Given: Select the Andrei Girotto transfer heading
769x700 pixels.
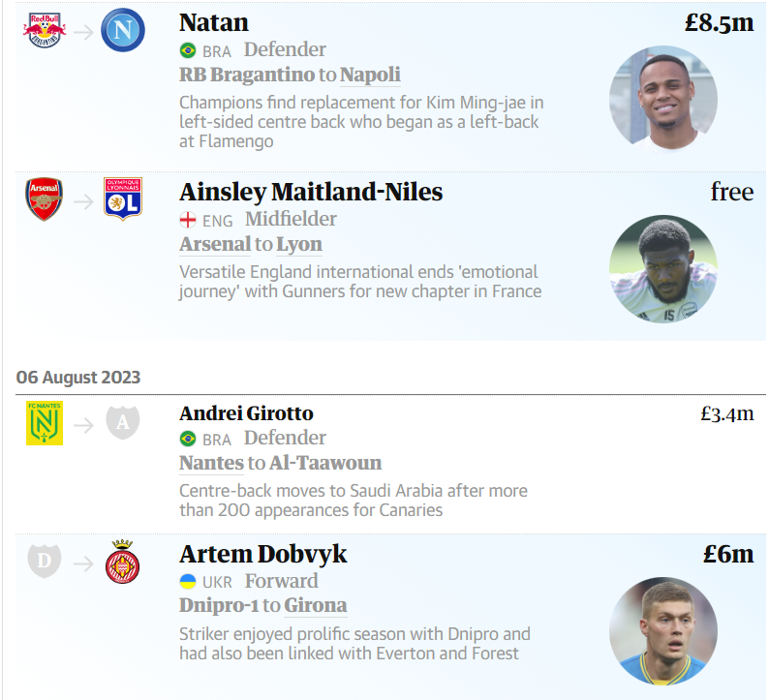Looking at the screenshot, I should tap(246, 414).
